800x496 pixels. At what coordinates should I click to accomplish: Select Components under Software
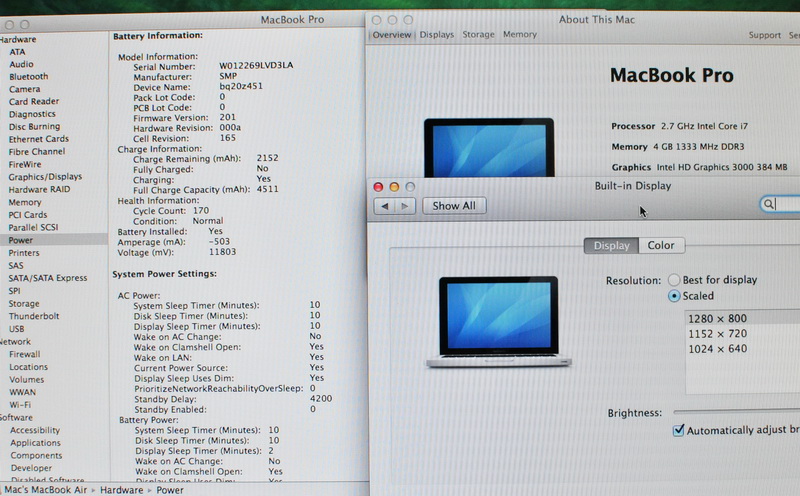tap(36, 455)
